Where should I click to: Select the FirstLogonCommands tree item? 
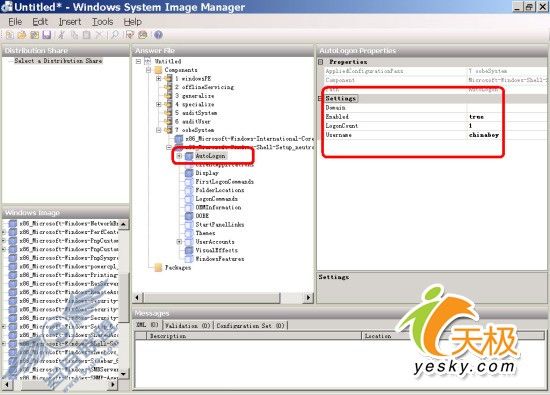(x=224, y=181)
